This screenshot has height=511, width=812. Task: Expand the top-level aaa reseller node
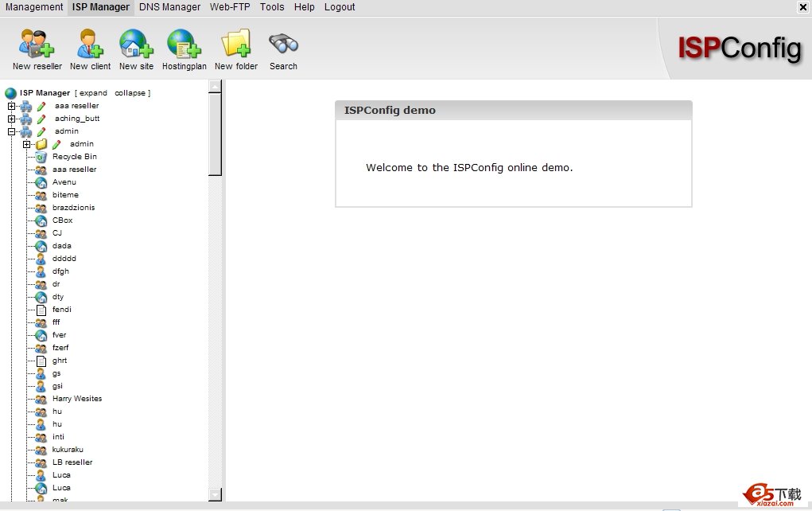click(11, 106)
